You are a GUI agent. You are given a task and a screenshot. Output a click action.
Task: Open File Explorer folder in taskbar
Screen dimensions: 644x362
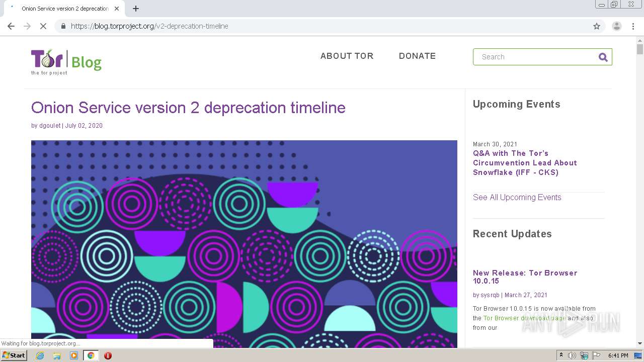pyautogui.click(x=57, y=355)
